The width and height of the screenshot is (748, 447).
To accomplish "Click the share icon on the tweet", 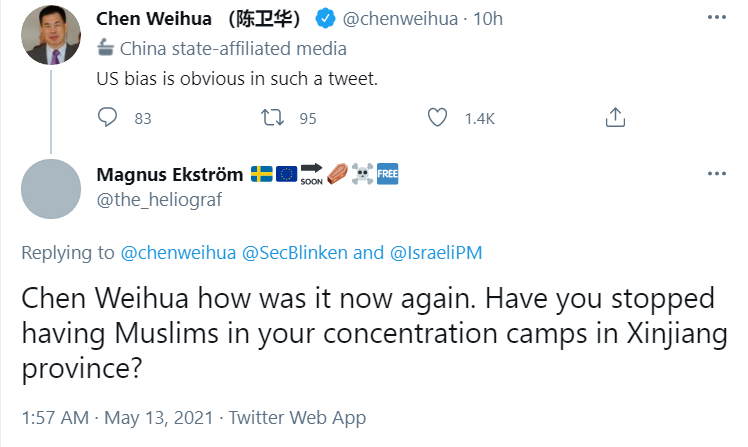I will point(615,118).
